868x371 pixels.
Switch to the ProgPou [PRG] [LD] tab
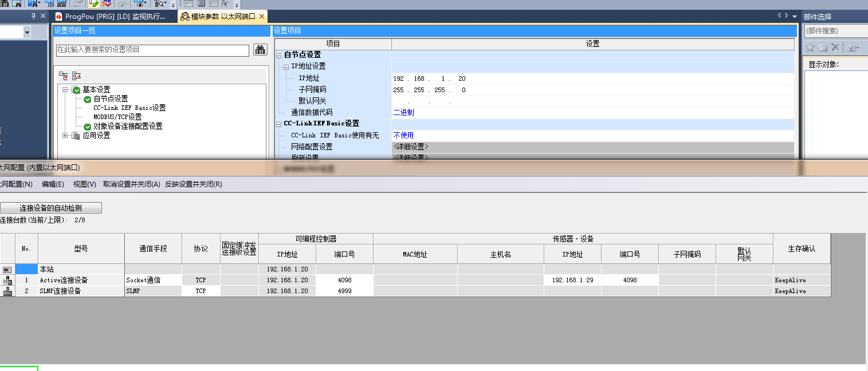click(115, 17)
